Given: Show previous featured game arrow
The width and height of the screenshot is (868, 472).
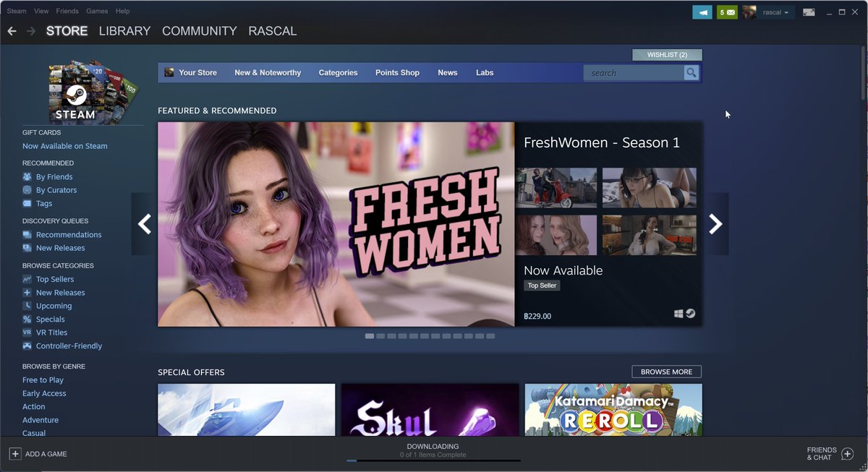Looking at the screenshot, I should tap(145, 224).
